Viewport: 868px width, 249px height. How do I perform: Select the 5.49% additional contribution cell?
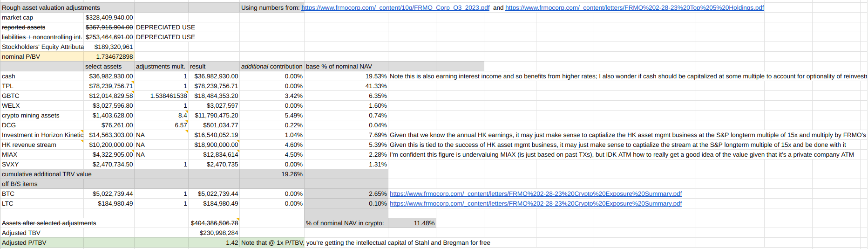[x=272, y=115]
